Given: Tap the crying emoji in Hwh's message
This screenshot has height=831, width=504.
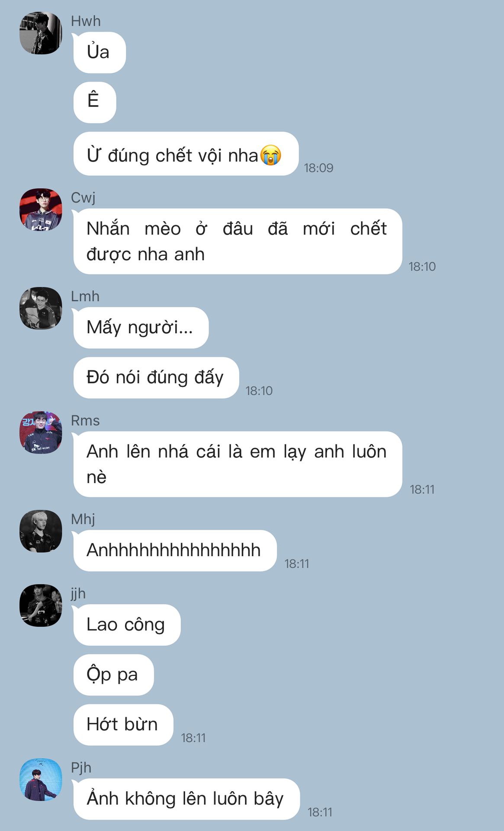Looking at the screenshot, I should click(271, 155).
